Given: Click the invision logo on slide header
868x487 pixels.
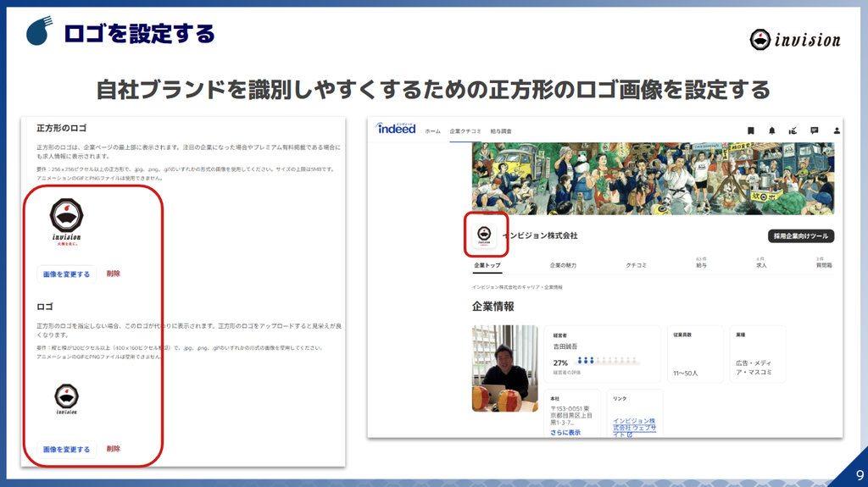Looking at the screenshot, I should 795,40.
